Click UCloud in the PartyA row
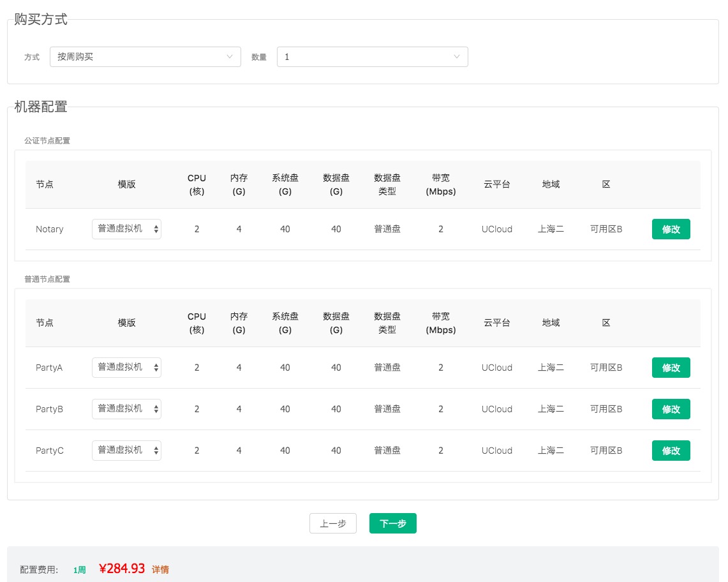This screenshot has height=582, width=728. click(x=497, y=368)
